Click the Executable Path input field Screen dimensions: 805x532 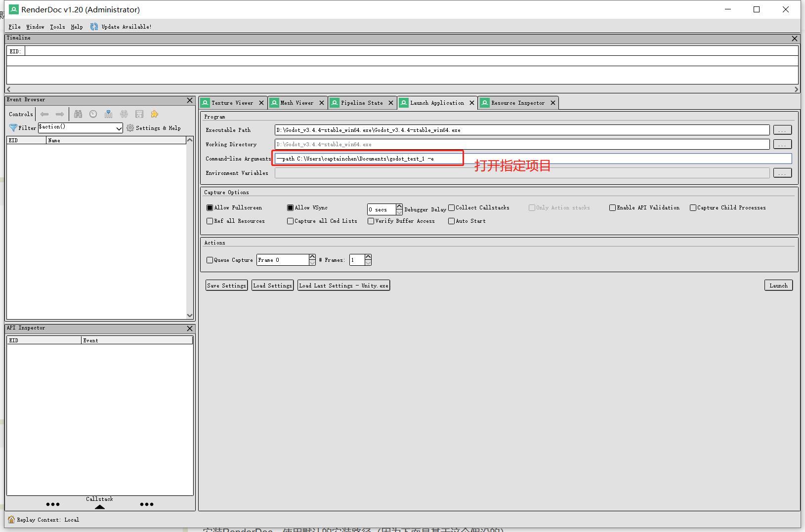tap(522, 130)
